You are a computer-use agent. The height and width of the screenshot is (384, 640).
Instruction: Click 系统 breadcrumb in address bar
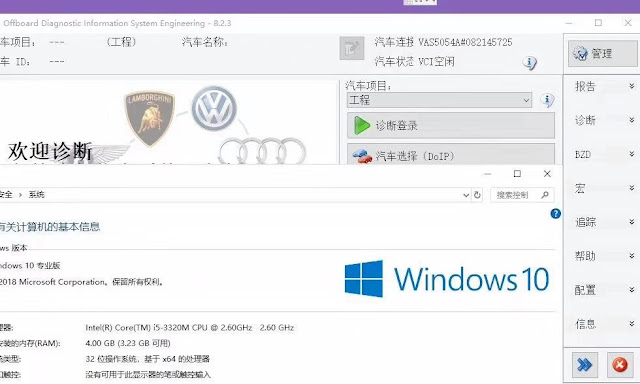[36, 195]
